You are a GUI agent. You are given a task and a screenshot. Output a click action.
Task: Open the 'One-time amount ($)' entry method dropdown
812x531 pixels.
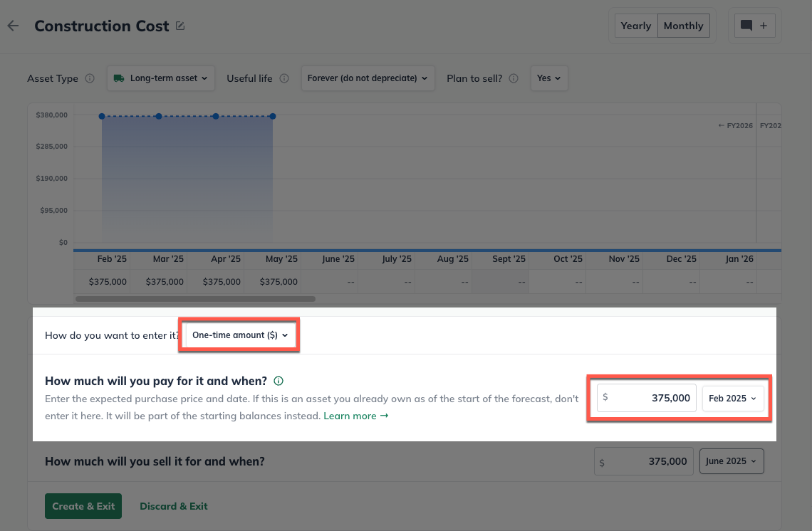click(x=239, y=335)
